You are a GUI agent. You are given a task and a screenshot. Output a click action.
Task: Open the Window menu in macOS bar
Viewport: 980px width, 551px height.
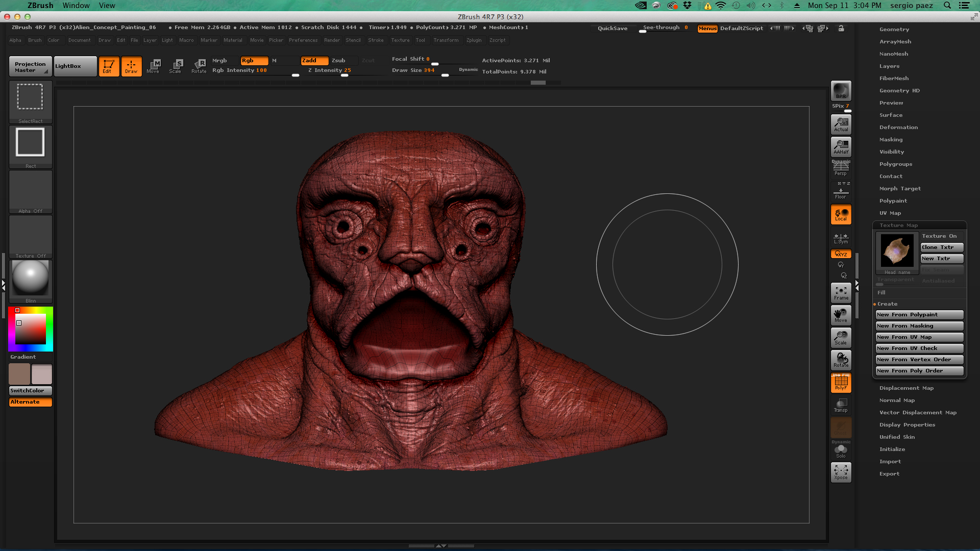pos(76,6)
